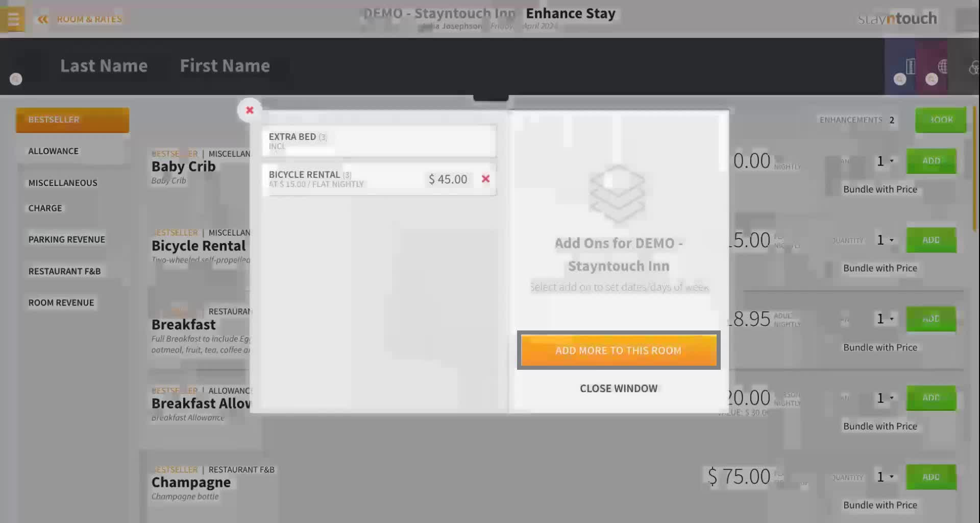The height and width of the screenshot is (523, 980).
Task: Click the globe icon in guest header
Action: (x=943, y=66)
